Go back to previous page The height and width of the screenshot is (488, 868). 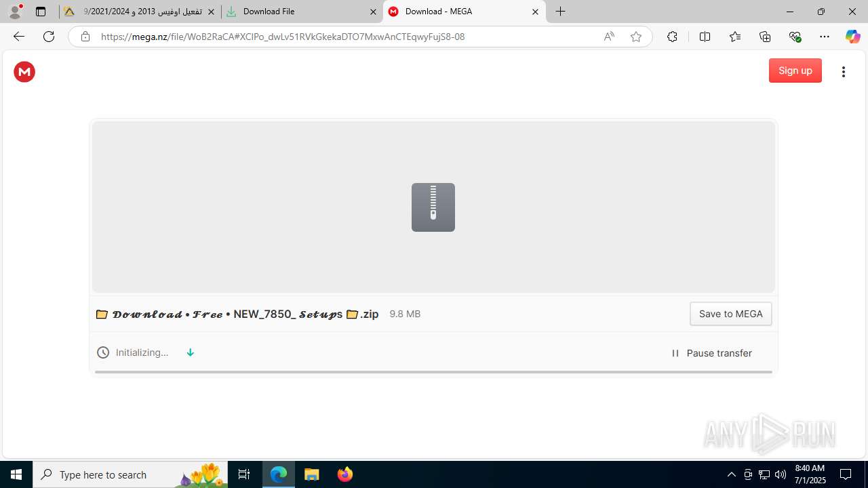(x=19, y=37)
